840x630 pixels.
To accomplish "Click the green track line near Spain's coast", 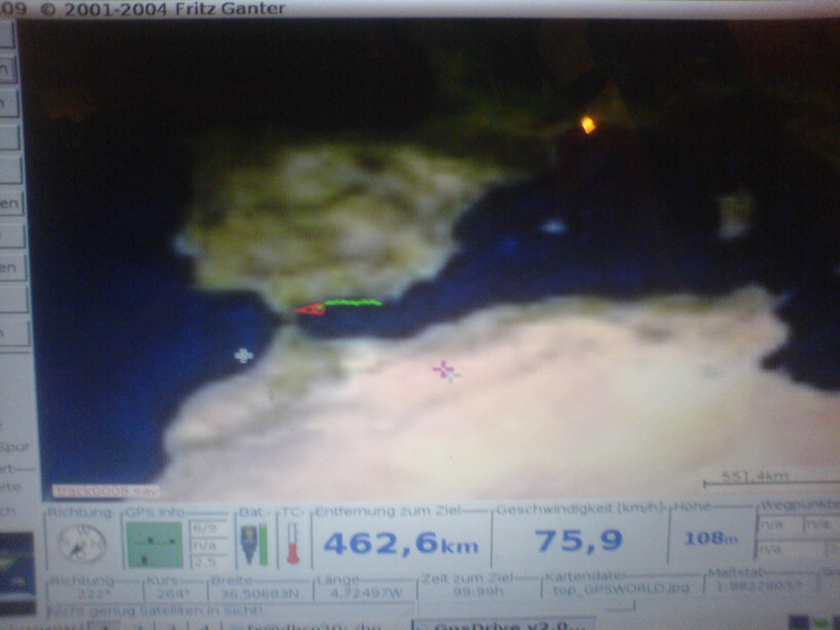I will (354, 303).
